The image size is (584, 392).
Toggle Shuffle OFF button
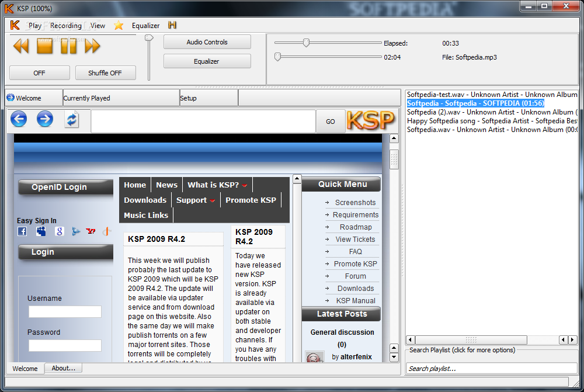pyautogui.click(x=105, y=72)
